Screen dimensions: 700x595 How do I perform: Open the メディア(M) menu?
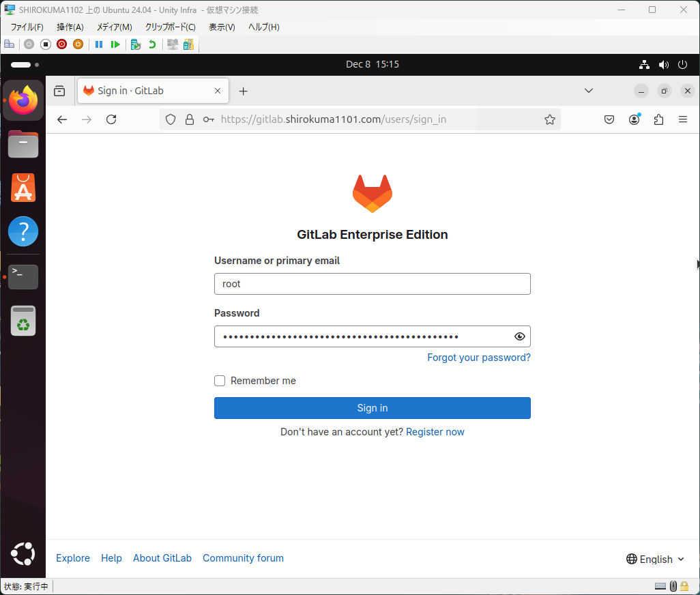115,27
